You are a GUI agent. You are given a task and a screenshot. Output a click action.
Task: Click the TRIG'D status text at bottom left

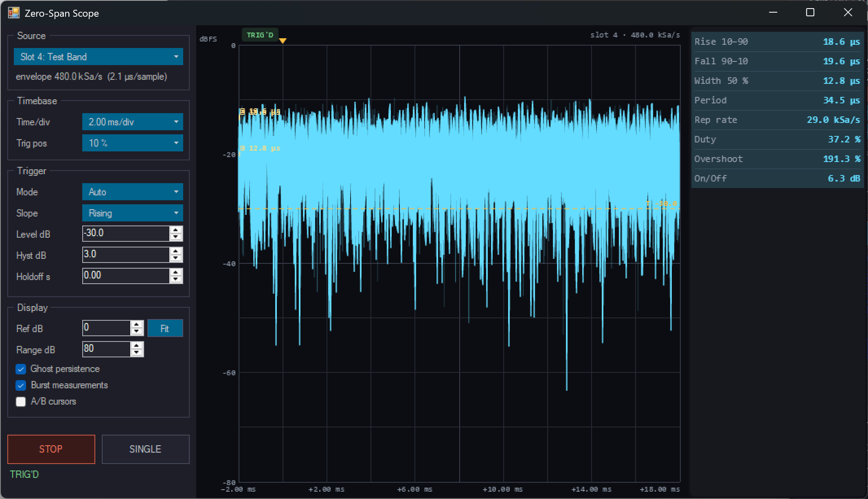24,474
